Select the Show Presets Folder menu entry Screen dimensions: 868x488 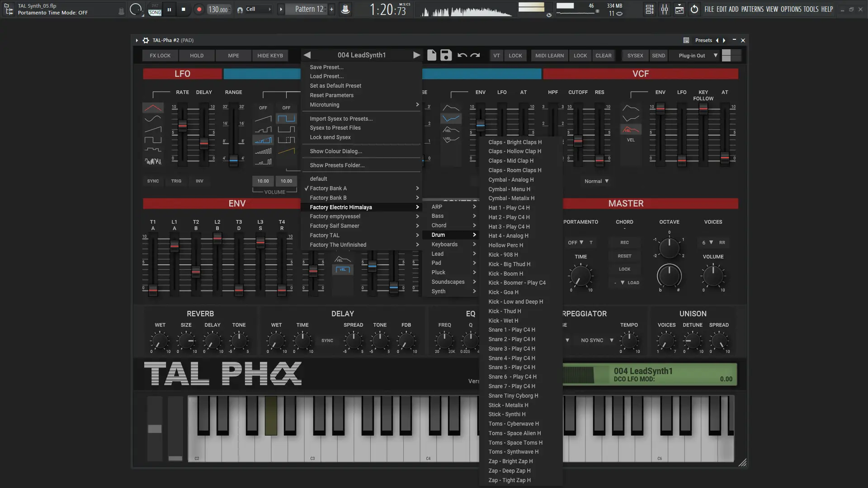(x=337, y=165)
